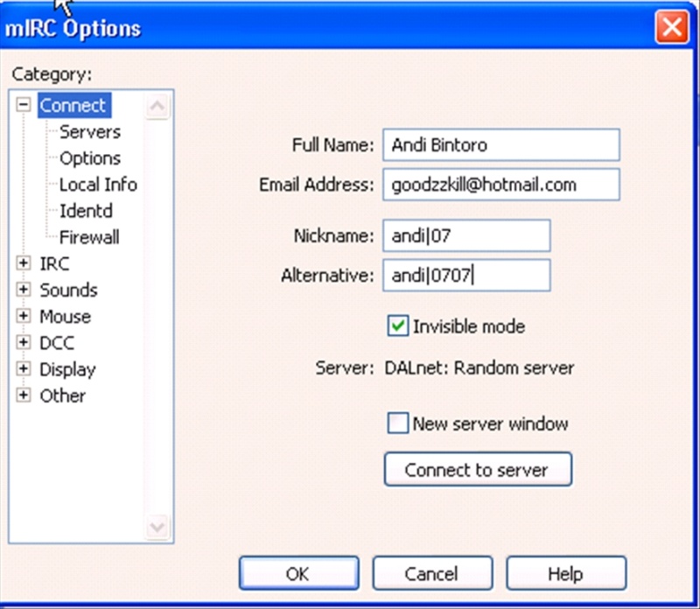Image resolution: width=700 pixels, height=609 pixels.
Task: Select IRC in category tree
Action: pyautogui.click(x=54, y=263)
